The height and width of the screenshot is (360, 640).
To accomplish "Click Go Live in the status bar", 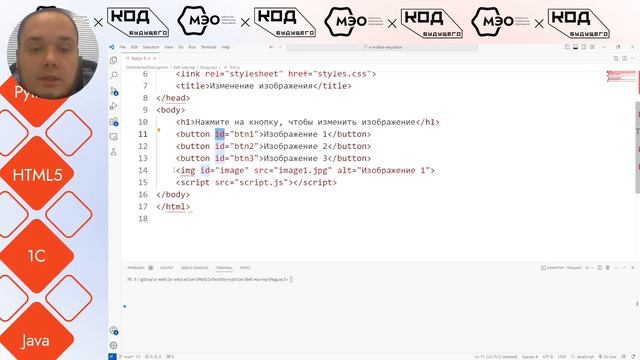I will click(607, 357).
